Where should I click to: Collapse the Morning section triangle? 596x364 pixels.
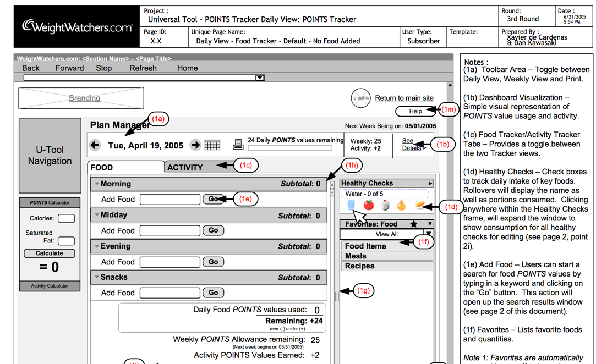97,184
